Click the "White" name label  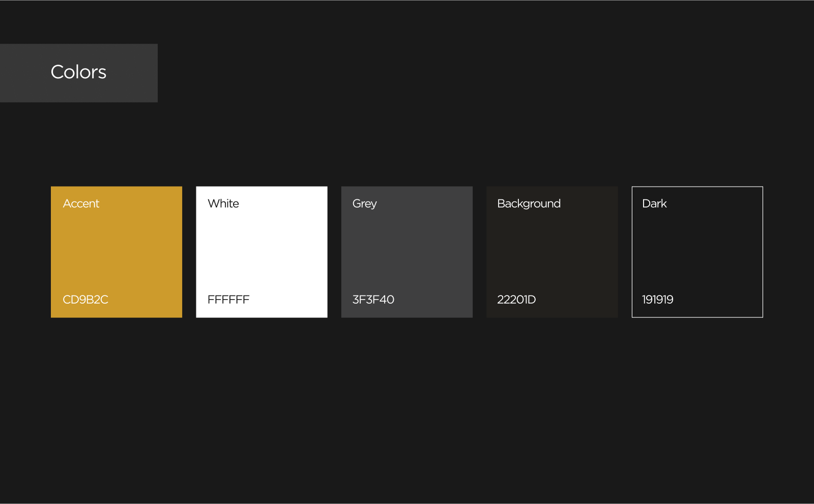click(223, 203)
